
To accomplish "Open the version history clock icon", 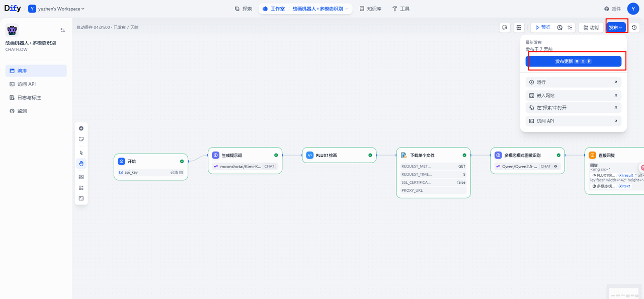I will (x=634, y=28).
